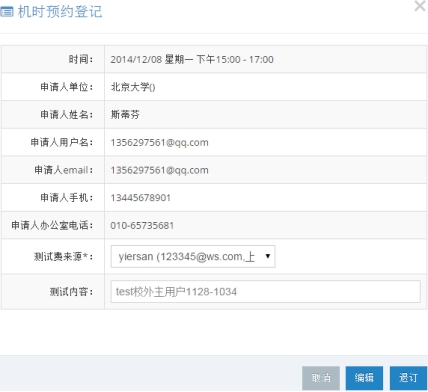Click the 申请人姓名 value 斯蒂芬
Image resolution: width=428 pixels, height=392 pixels.
tap(125, 115)
